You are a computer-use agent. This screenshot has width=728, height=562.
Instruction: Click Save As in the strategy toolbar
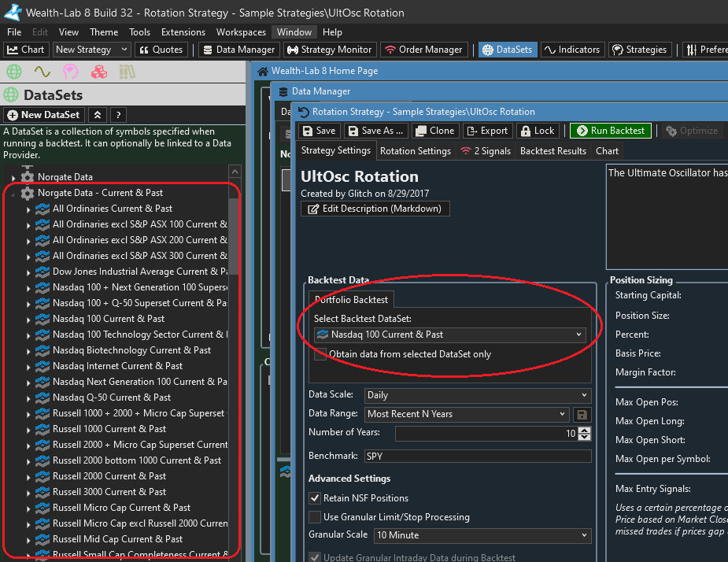376,131
